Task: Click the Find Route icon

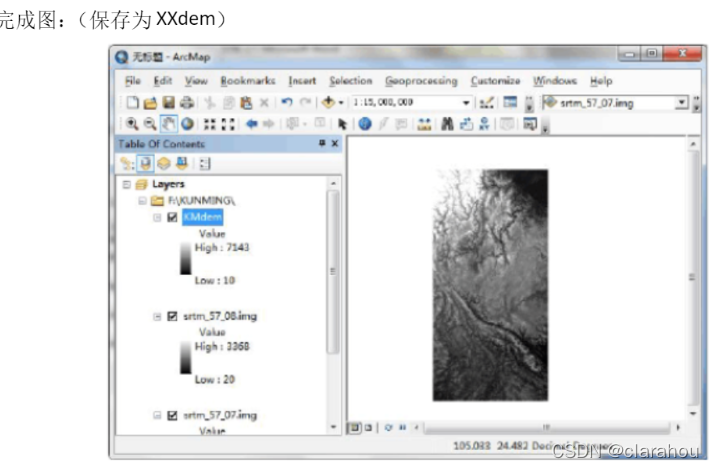Action: tap(466, 124)
